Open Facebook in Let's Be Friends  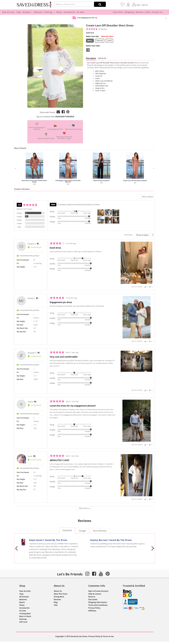pos(94,574)
